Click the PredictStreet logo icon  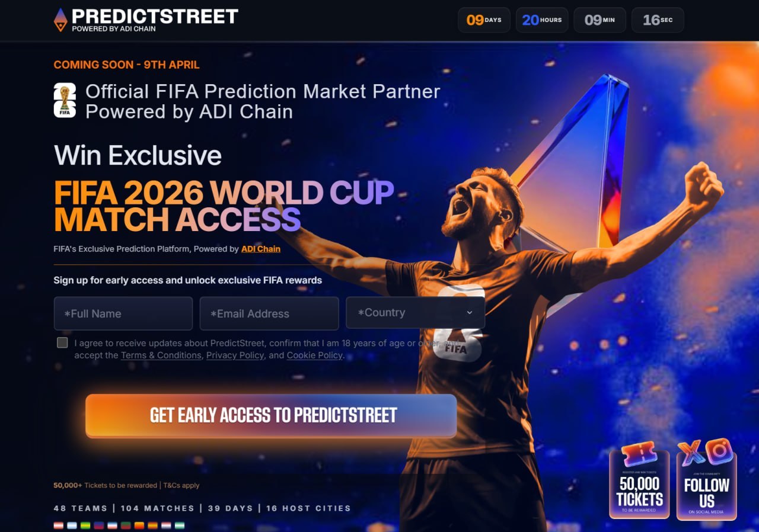60,20
